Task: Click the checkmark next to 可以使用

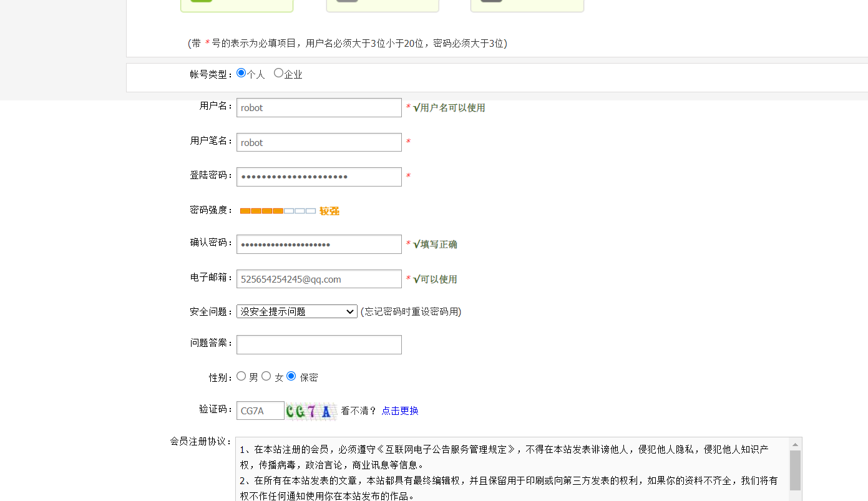Action: [418, 279]
